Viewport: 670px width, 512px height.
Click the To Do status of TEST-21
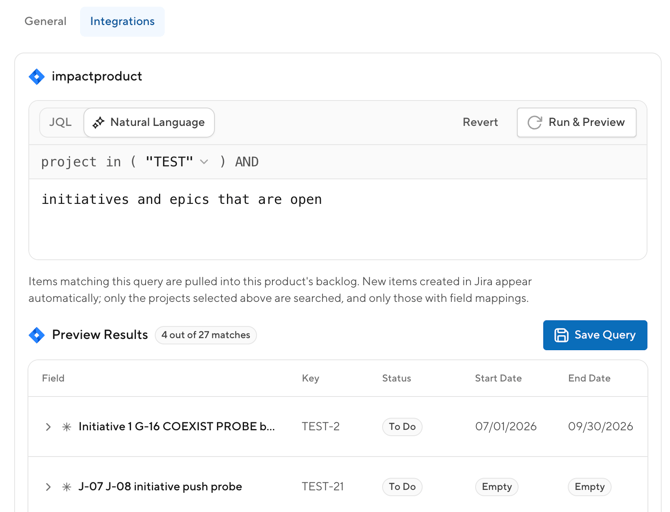click(x=402, y=487)
